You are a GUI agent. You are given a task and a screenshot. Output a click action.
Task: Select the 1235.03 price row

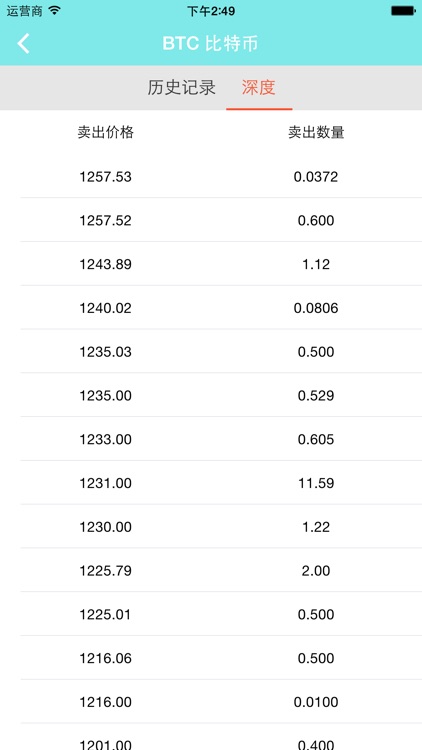pyautogui.click(x=211, y=352)
